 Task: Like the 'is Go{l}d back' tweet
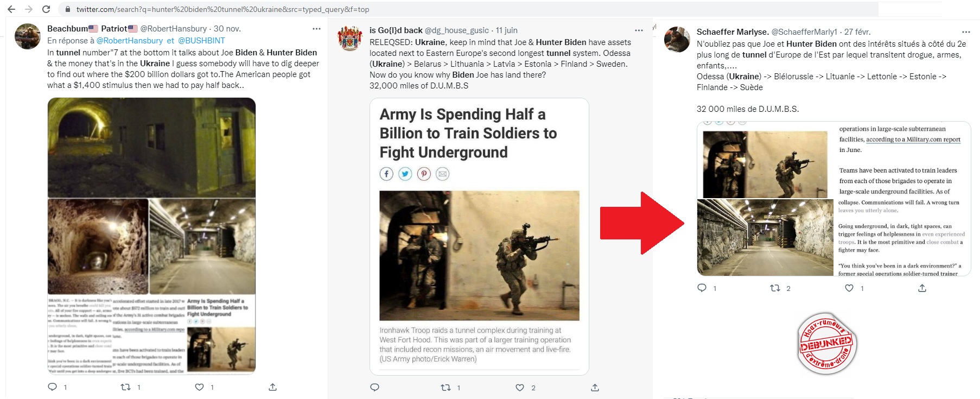pos(520,388)
